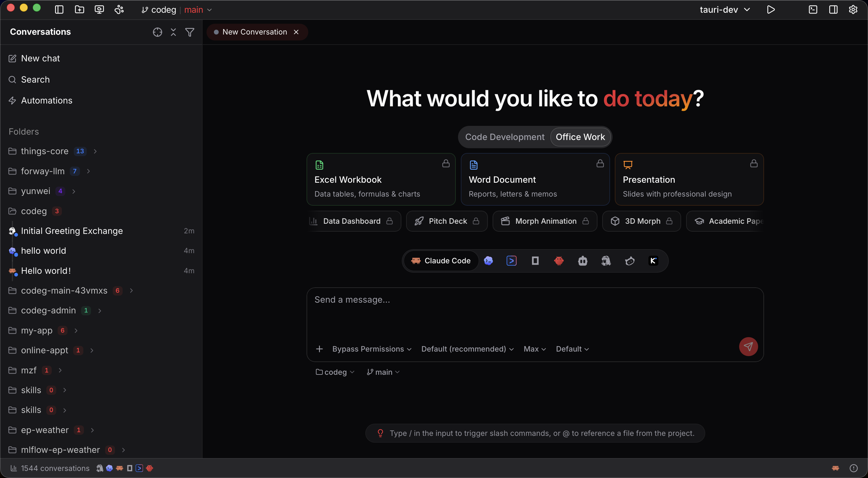Expand the forway-llm folder chevron
The width and height of the screenshot is (868, 478).
pos(88,171)
